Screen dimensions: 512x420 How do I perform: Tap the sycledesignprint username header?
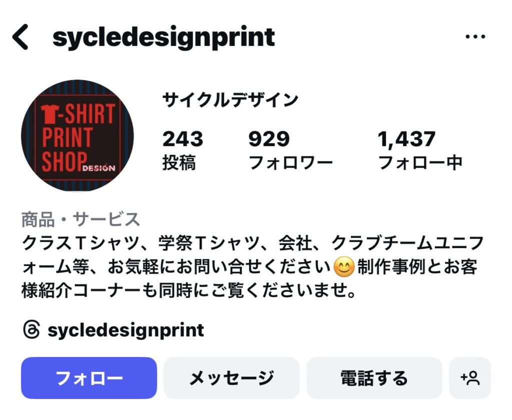click(x=163, y=37)
